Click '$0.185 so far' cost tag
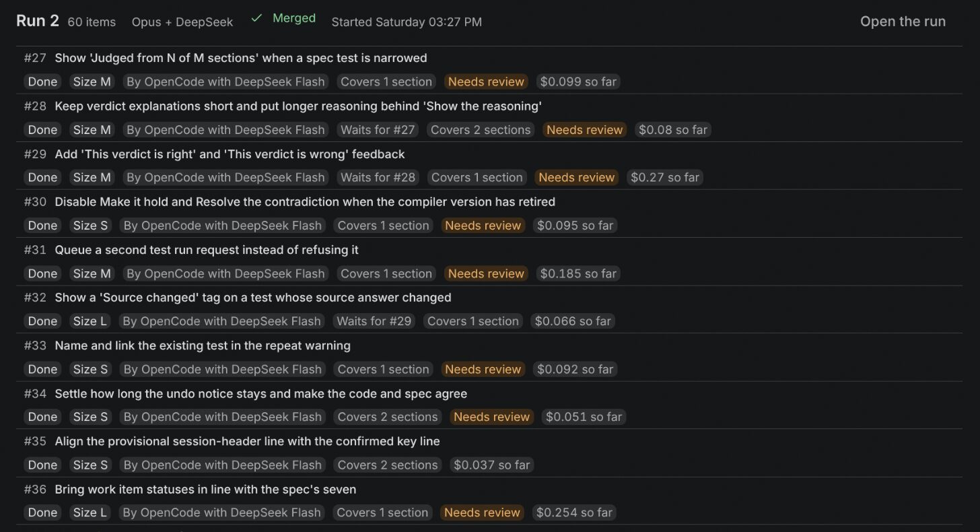The height and width of the screenshot is (532, 980). (x=578, y=273)
